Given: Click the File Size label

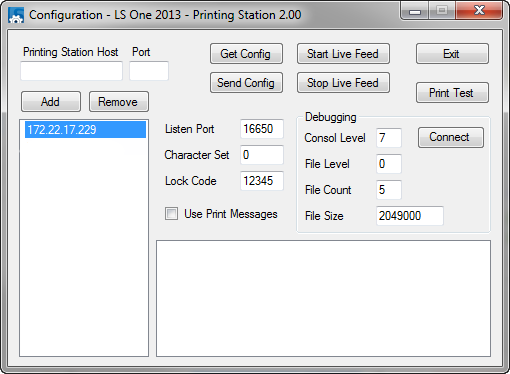Looking at the screenshot, I should 324,216.
